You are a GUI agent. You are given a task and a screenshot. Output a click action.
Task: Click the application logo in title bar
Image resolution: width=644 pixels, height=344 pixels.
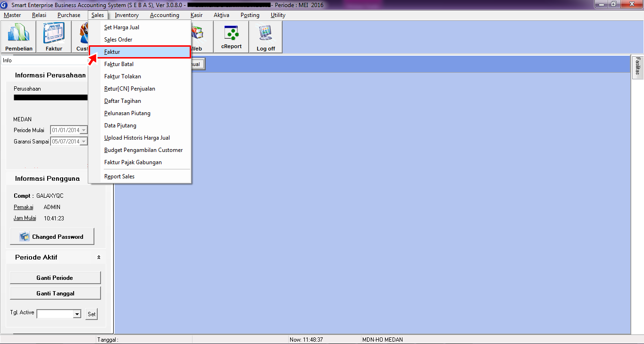[x=5, y=4]
